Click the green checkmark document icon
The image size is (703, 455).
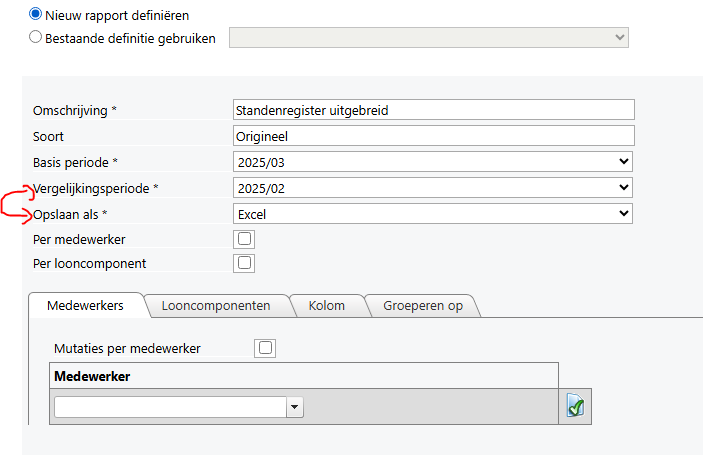coord(575,406)
